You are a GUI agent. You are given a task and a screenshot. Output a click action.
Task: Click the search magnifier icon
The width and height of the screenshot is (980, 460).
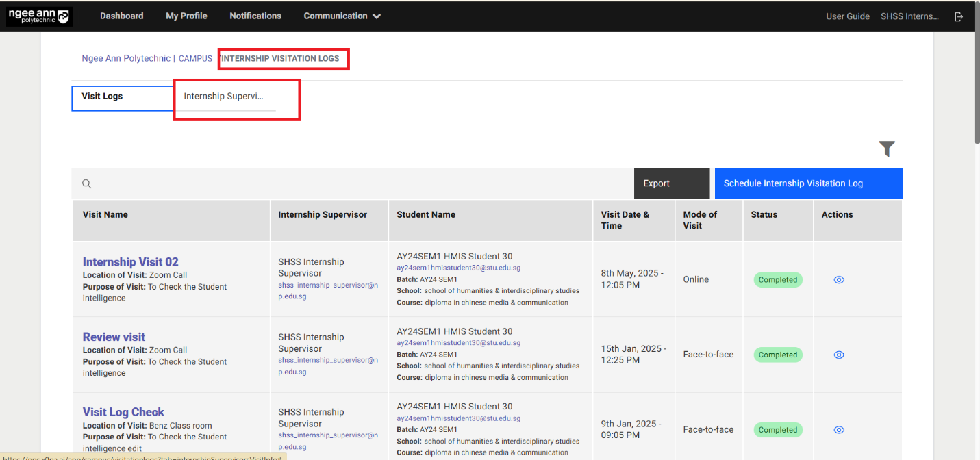click(x=87, y=183)
